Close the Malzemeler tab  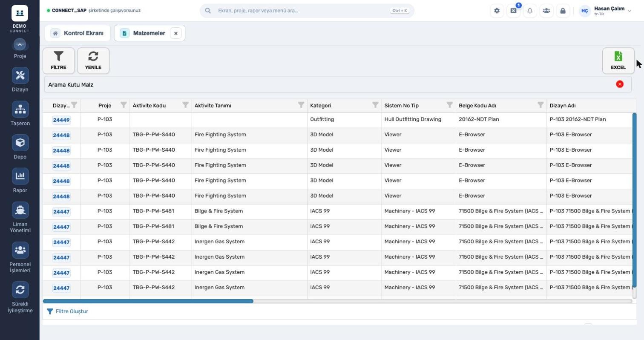click(175, 33)
